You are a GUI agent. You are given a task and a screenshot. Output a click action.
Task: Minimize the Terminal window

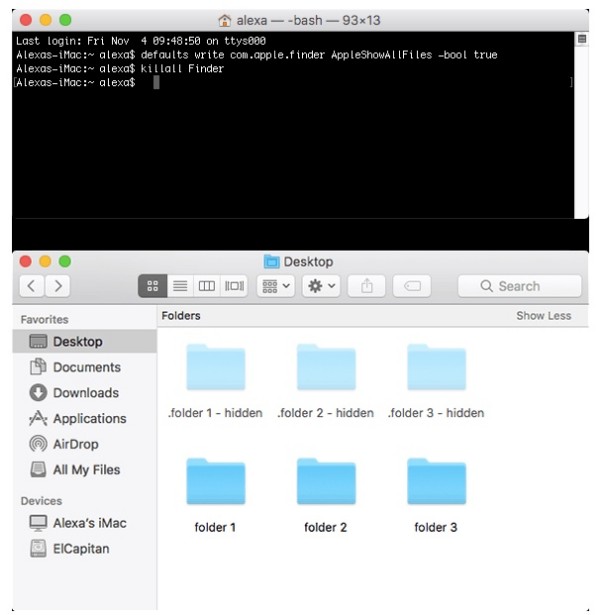(x=45, y=20)
